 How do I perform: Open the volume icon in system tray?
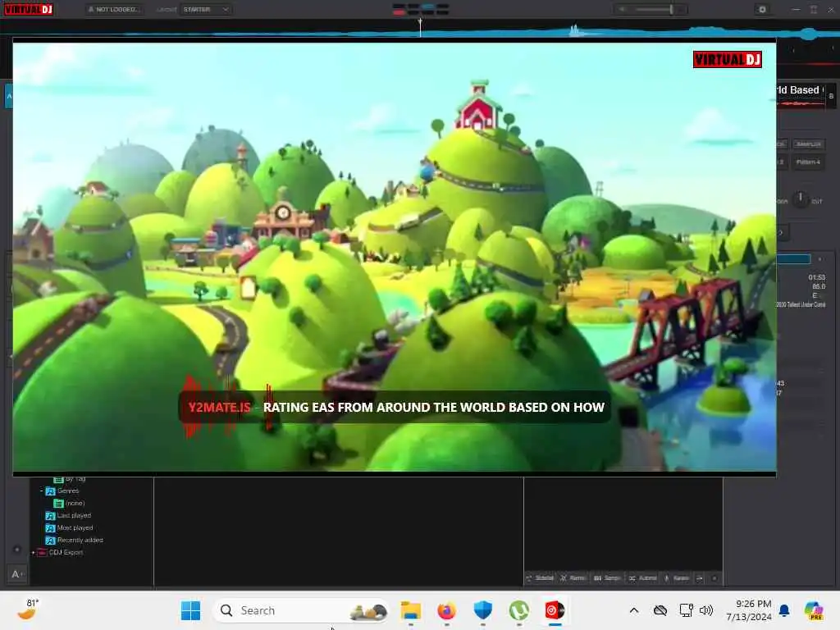[706, 610]
